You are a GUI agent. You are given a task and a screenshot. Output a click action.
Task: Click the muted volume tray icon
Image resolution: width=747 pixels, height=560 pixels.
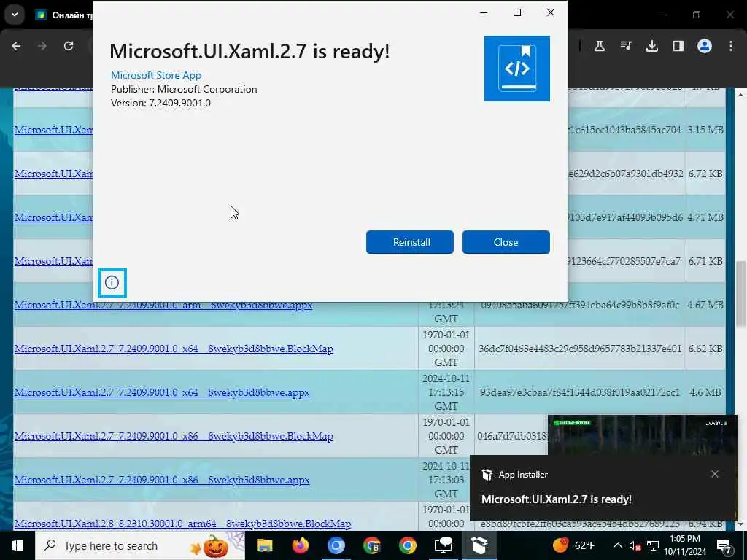point(635,545)
